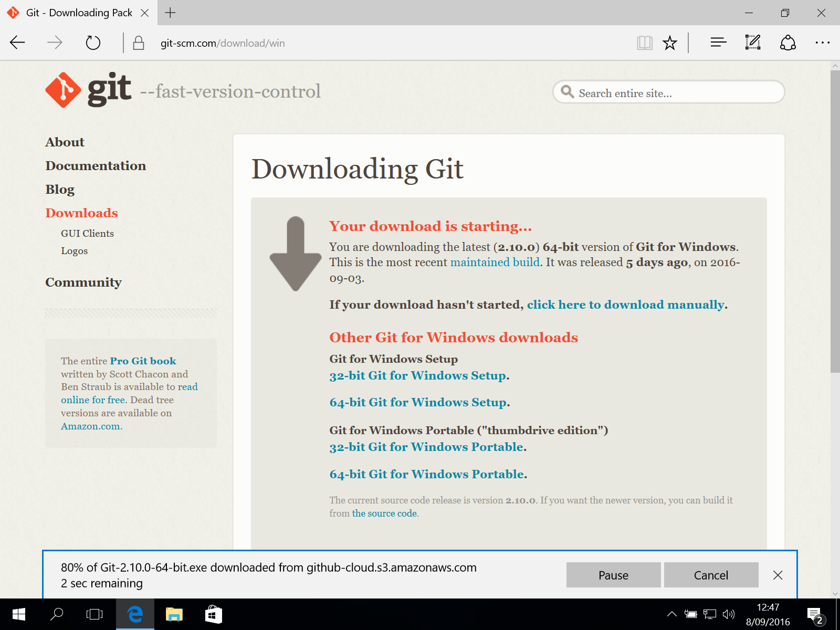Viewport: 840px width, 630px height.
Task: Click the search magnifier icon on site
Action: point(567,92)
